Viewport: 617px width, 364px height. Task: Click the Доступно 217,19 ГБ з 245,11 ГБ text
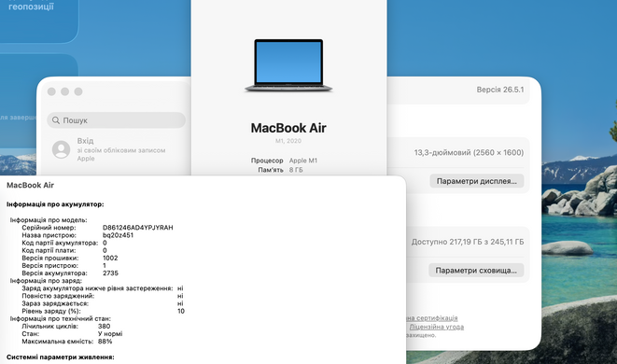tap(468, 242)
